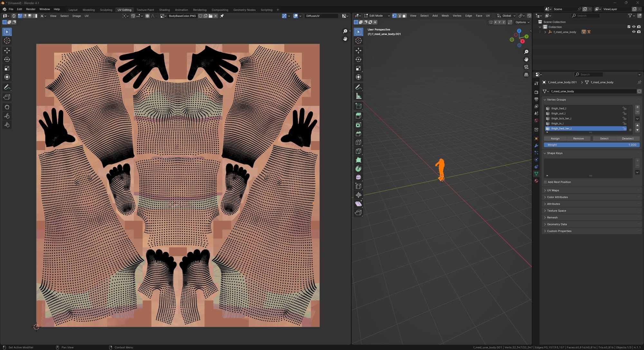Expand the UV Maps panel
The width and height of the screenshot is (644, 350).
tap(553, 190)
